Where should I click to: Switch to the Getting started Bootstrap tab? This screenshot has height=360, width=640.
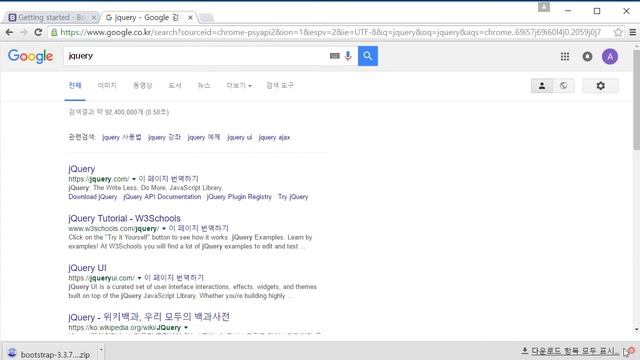pos(51,18)
